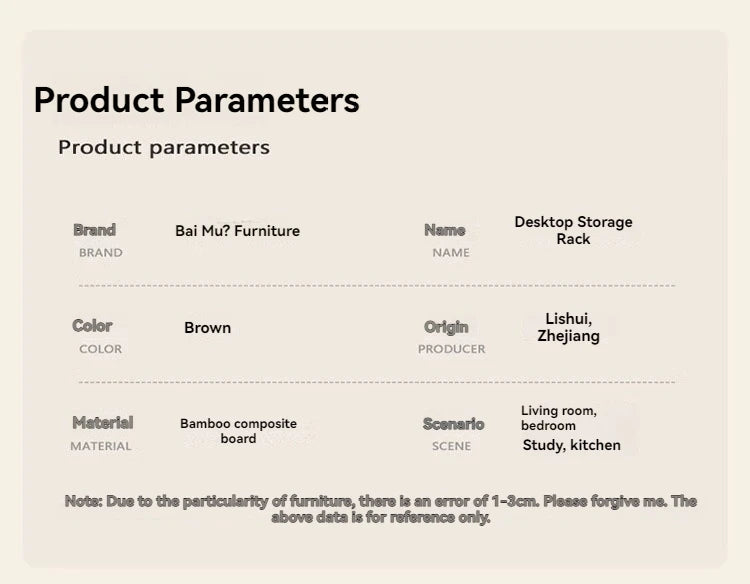Click the bold Origin label
The image size is (750, 584).
446,327
